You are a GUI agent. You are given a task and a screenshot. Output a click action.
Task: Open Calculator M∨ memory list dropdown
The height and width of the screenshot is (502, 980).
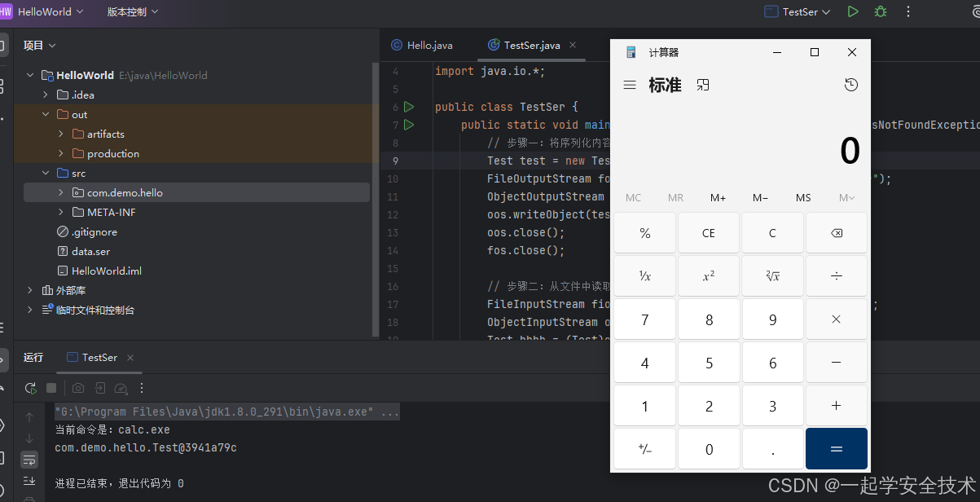tap(846, 197)
